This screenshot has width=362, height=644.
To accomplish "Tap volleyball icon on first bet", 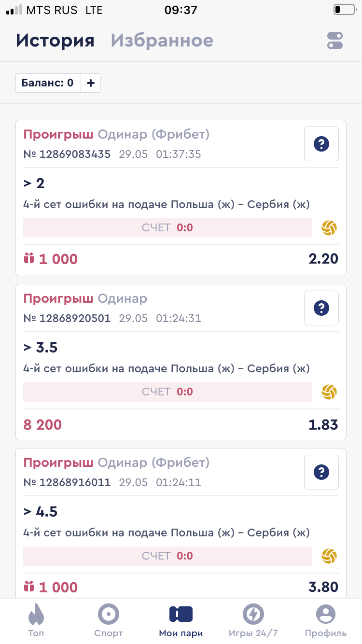I will pos(329,228).
